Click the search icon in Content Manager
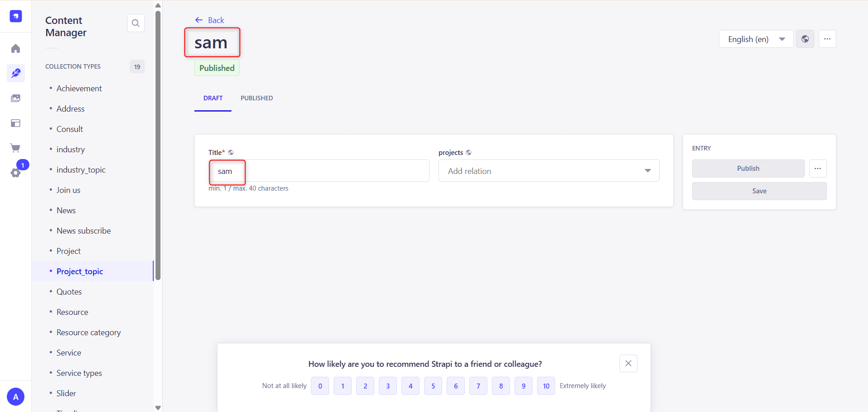 coord(136,23)
